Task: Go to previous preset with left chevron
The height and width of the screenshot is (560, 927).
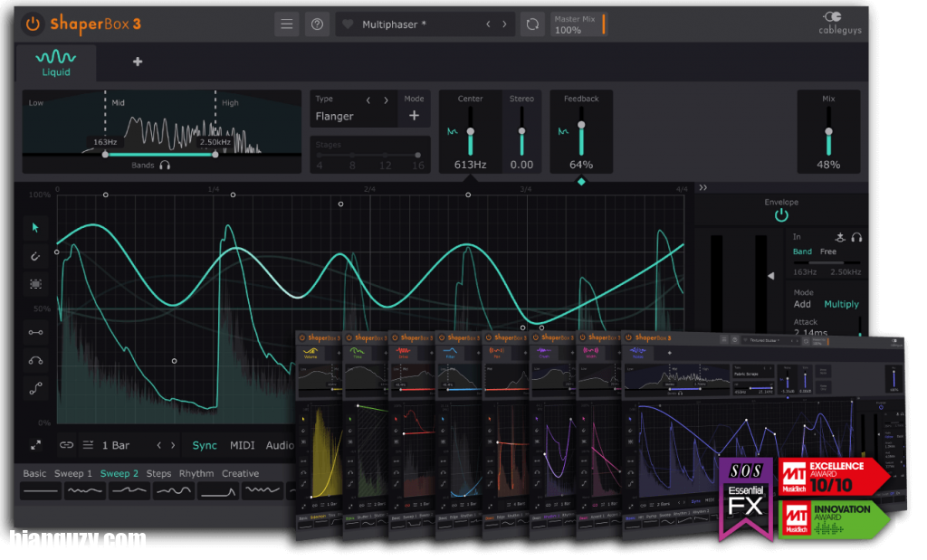Action: (488, 24)
